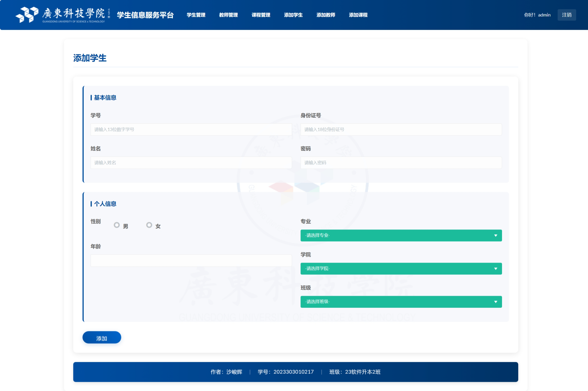Open the 学生管理 menu item
Image resolution: width=588 pixels, height=391 pixels.
pyautogui.click(x=196, y=15)
